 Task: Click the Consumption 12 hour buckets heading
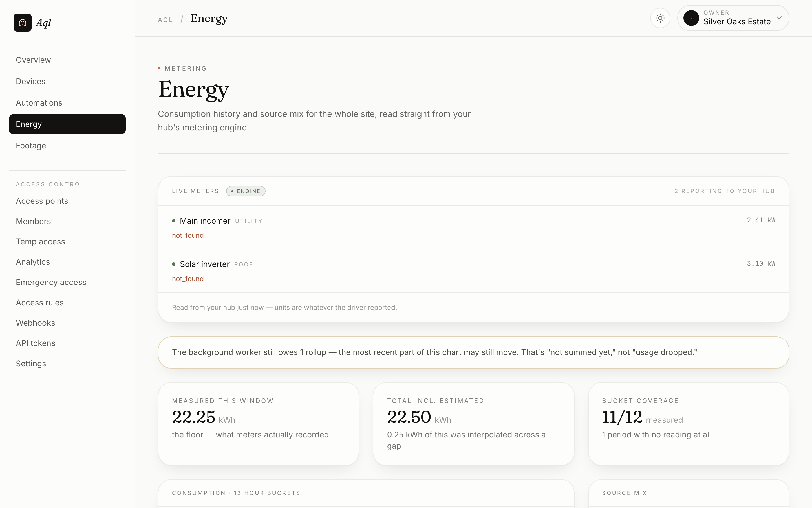[236, 493]
